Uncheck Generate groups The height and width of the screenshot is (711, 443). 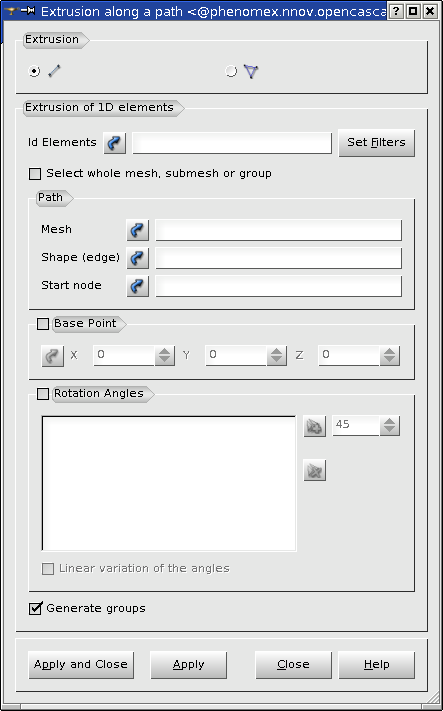click(35, 609)
